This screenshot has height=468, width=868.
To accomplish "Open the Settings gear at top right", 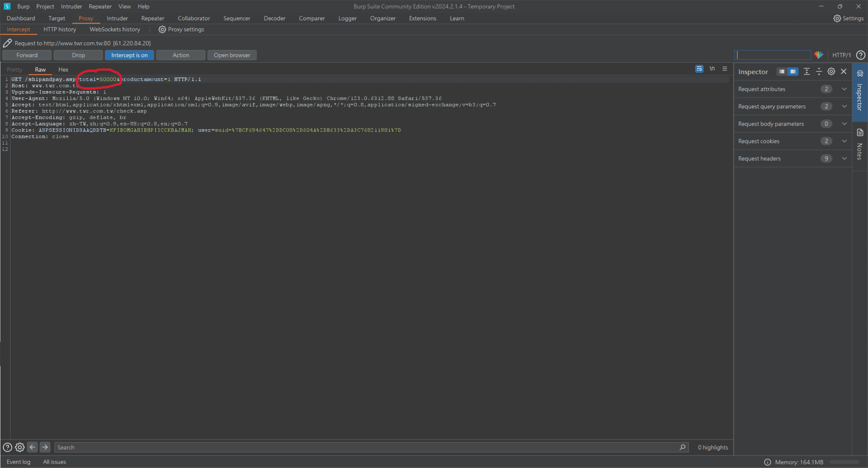I will pyautogui.click(x=837, y=18).
